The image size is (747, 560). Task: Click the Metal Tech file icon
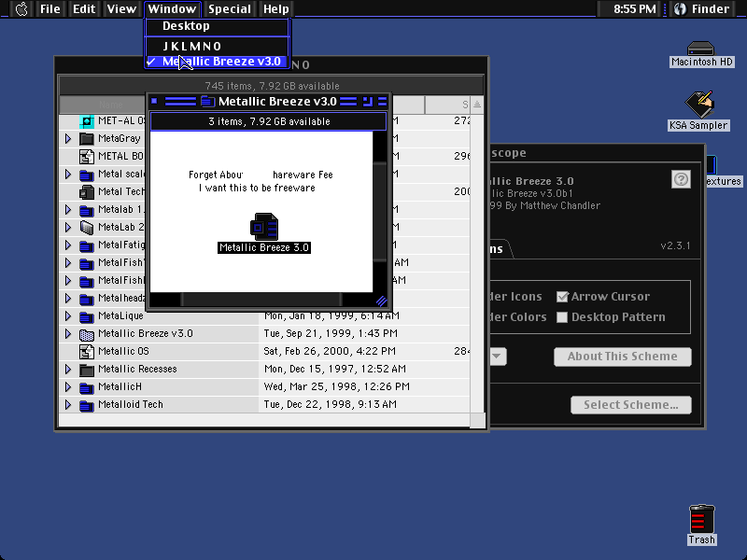coord(86,192)
